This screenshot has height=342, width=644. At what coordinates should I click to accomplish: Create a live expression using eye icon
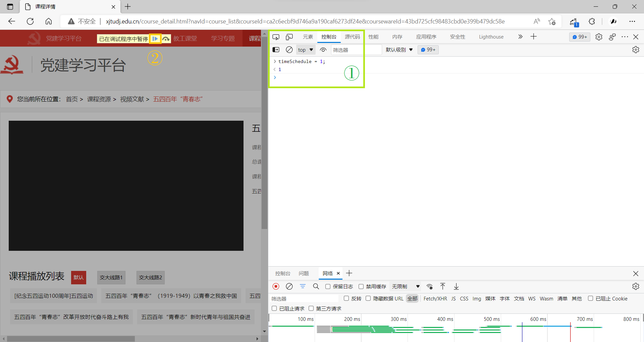[x=323, y=50]
